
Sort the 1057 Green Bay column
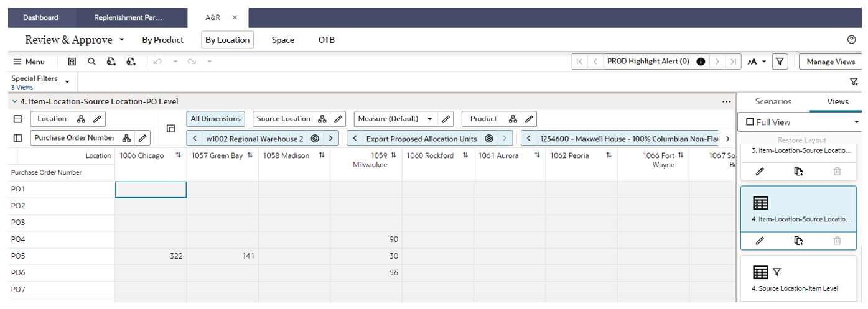point(250,155)
